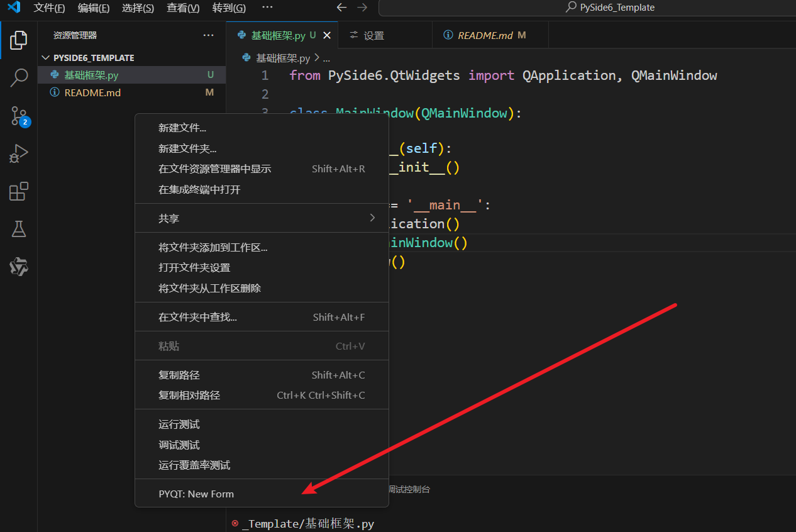796x532 pixels.
Task: Choose 复制路径 from context menu
Action: point(179,375)
